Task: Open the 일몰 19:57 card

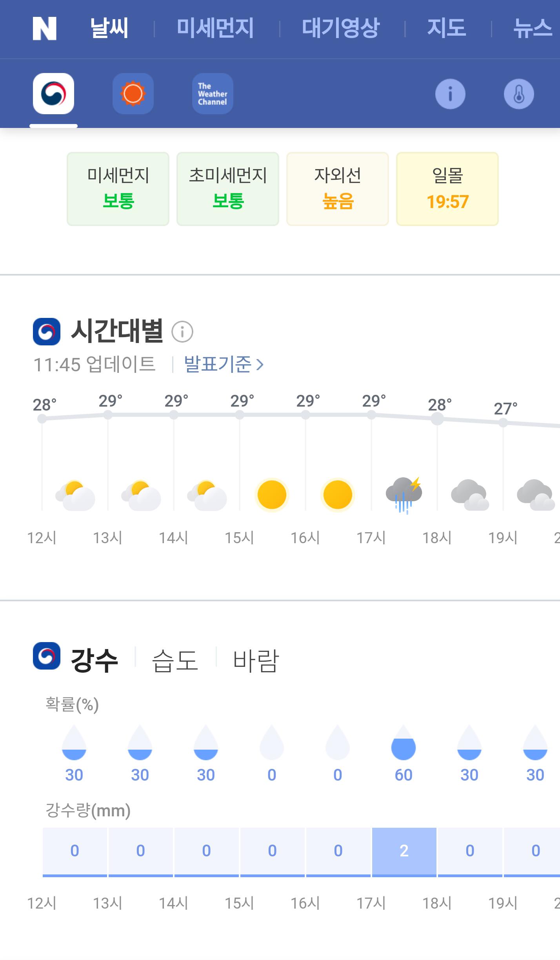Action: [x=447, y=189]
